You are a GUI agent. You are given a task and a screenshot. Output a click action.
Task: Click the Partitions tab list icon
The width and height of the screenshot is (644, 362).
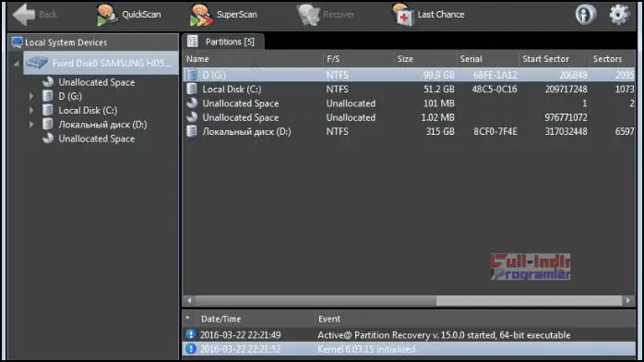point(193,41)
